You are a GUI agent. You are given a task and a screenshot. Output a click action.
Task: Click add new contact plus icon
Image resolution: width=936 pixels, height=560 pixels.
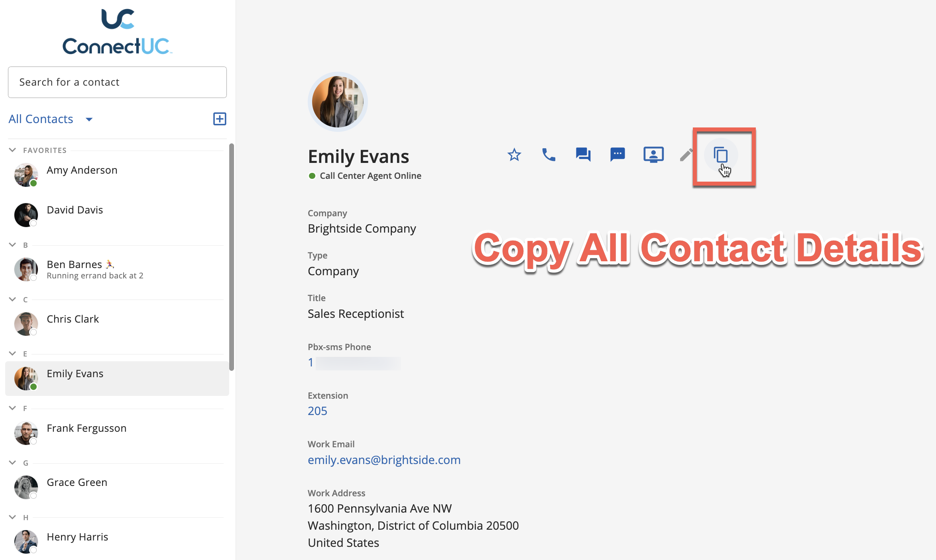tap(220, 119)
